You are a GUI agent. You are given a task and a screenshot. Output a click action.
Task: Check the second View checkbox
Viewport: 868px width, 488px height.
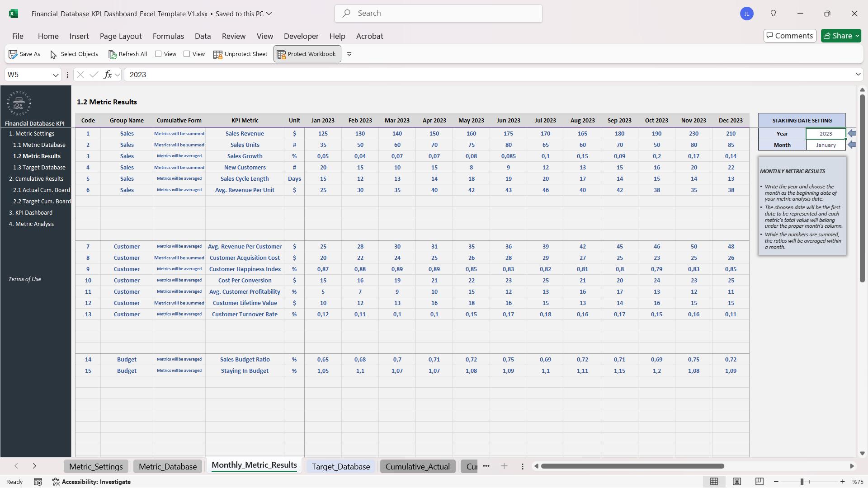[x=187, y=54]
